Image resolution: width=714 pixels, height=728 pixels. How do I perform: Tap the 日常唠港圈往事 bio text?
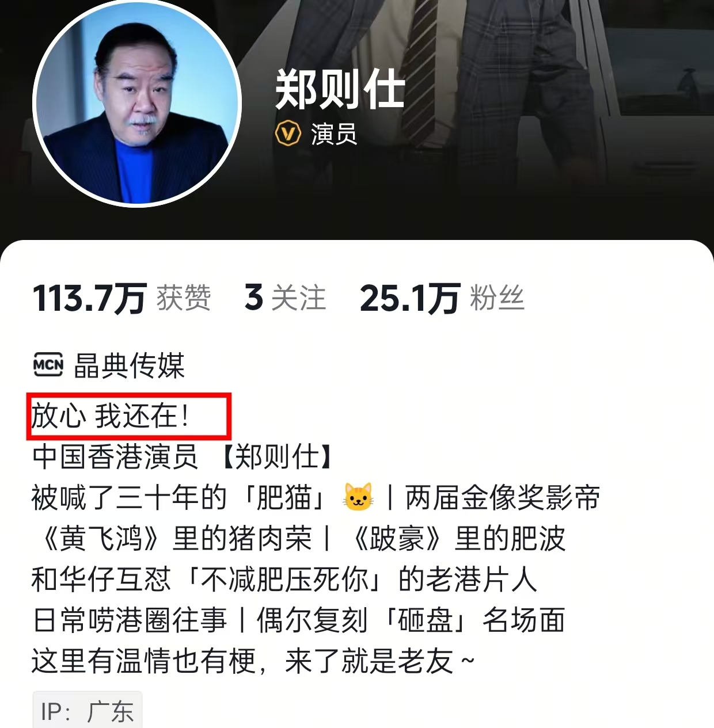pos(130,620)
